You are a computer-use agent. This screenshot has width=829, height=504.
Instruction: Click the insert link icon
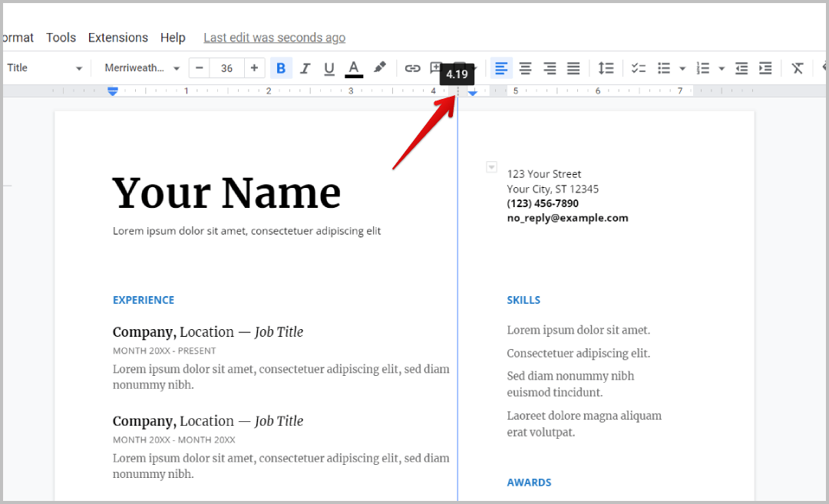click(413, 68)
